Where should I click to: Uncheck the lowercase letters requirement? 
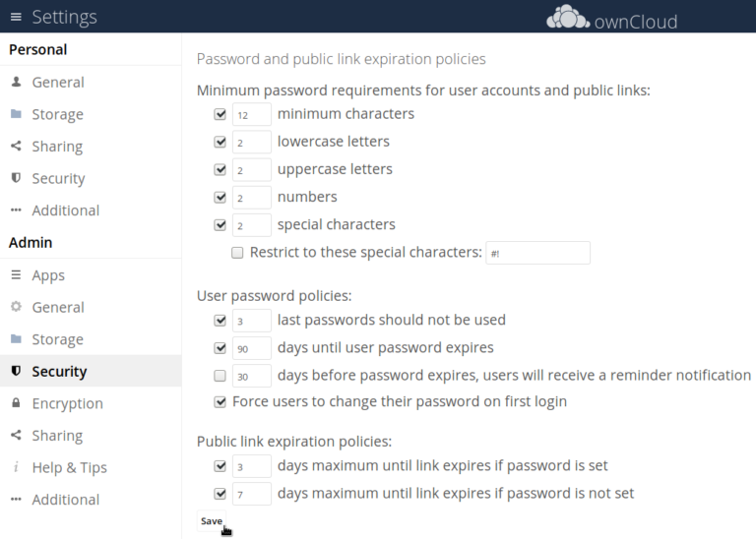(220, 142)
